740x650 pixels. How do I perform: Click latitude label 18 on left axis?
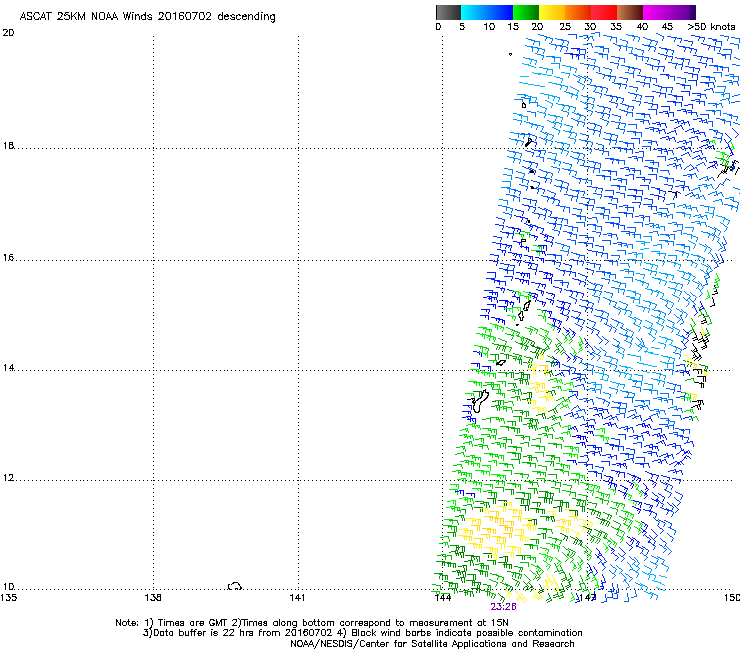[8, 146]
